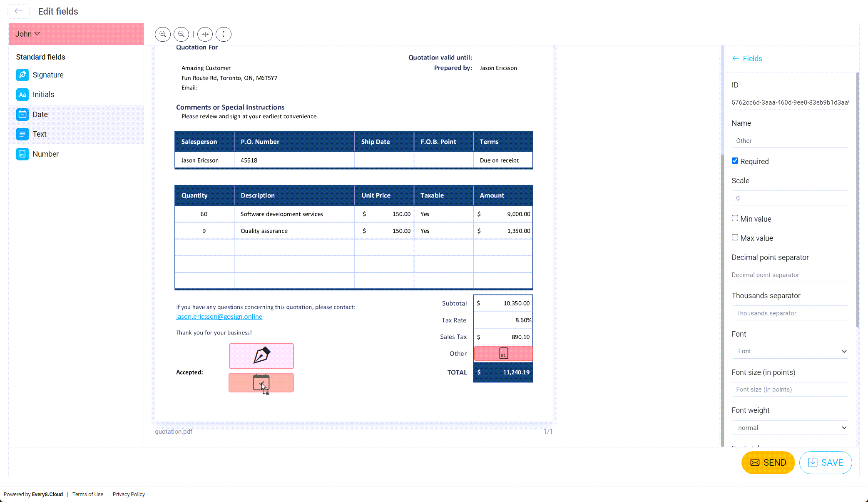
Task: Click the Signature field icon in sidebar
Action: point(22,75)
